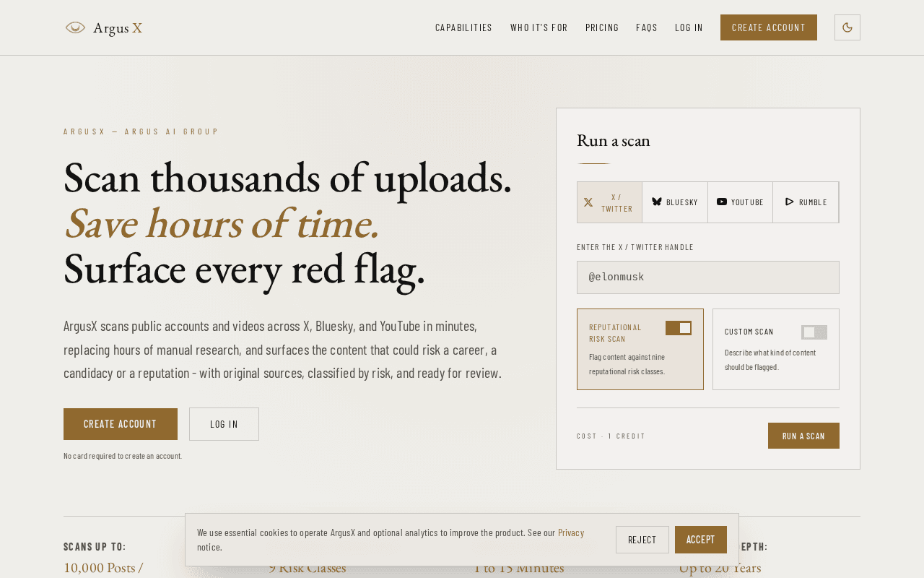Open the FAQs nav link

point(647,27)
